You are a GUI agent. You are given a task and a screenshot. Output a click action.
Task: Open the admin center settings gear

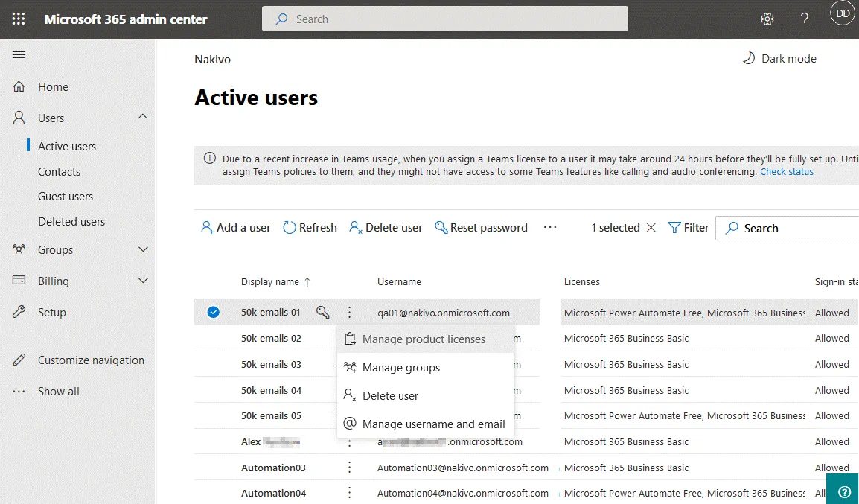pos(767,19)
